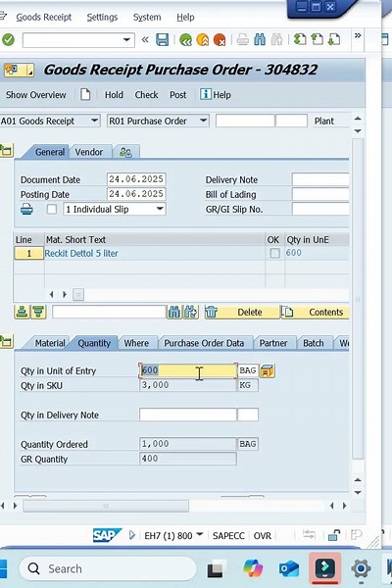Image resolution: width=392 pixels, height=588 pixels.
Task: Switch to the Partner tab
Action: point(273,343)
